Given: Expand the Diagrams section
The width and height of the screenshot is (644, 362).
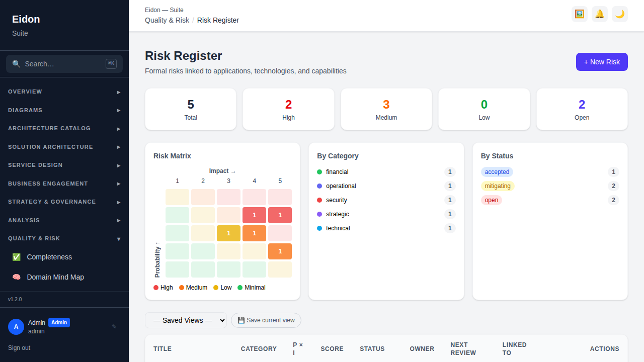Looking at the screenshot, I should pos(64,110).
